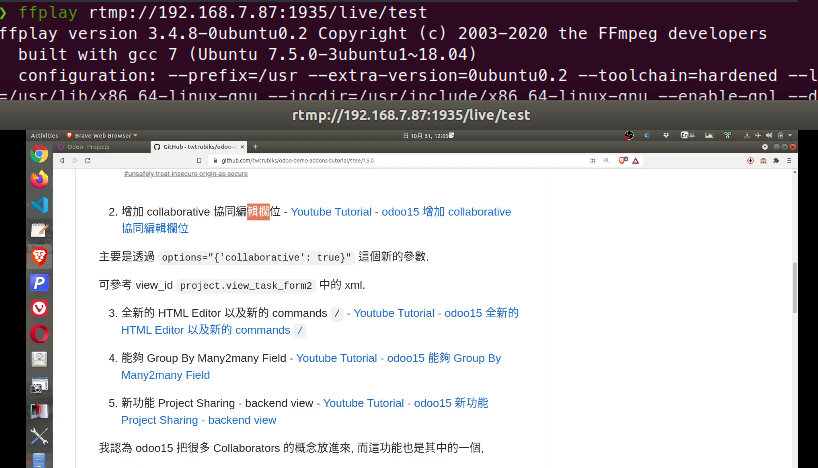Click the project.view_task_form2 code text
This screenshot has height=468, width=818.
click(x=246, y=285)
